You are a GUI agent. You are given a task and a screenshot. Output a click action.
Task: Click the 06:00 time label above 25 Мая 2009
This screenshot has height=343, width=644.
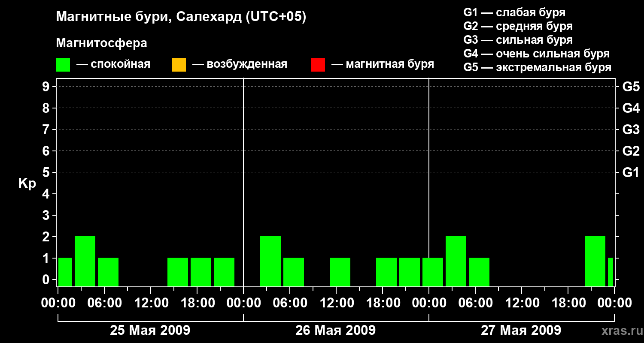[x=104, y=303]
